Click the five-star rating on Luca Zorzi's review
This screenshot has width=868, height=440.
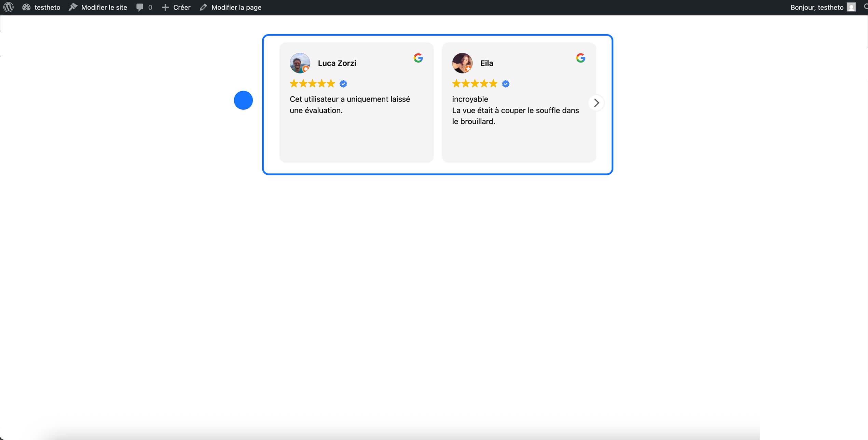coord(312,83)
